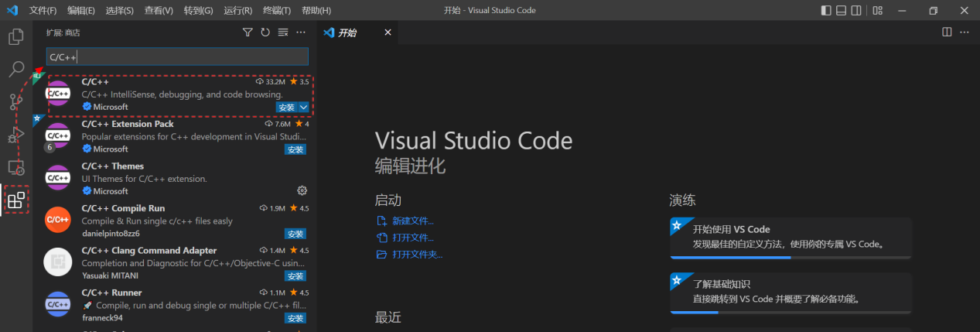Click the star badge on 开始使用 VS Code card

pyautogui.click(x=676, y=226)
